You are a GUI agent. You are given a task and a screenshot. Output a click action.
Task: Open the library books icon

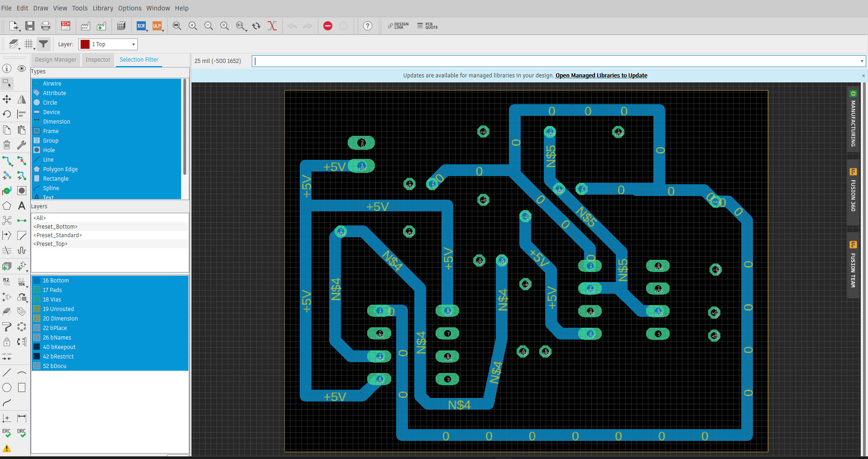tap(121, 26)
